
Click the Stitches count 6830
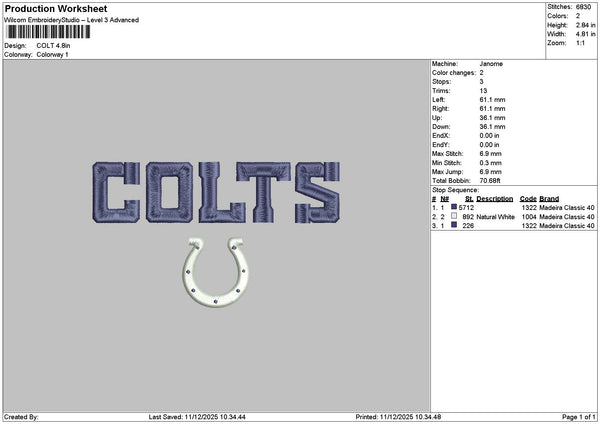pyautogui.click(x=583, y=7)
